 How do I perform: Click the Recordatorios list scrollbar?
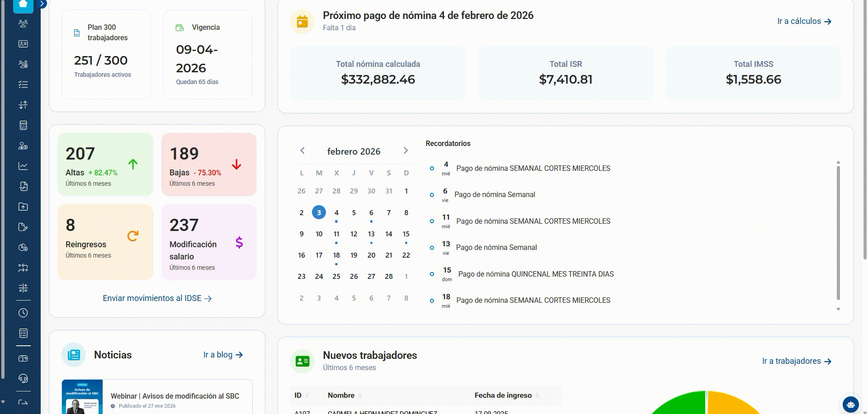[838, 233]
